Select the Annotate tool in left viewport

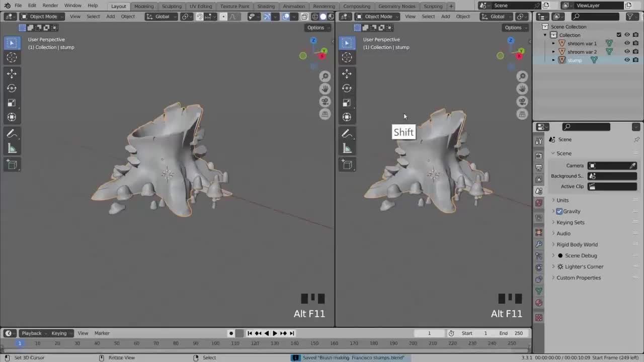point(12,134)
